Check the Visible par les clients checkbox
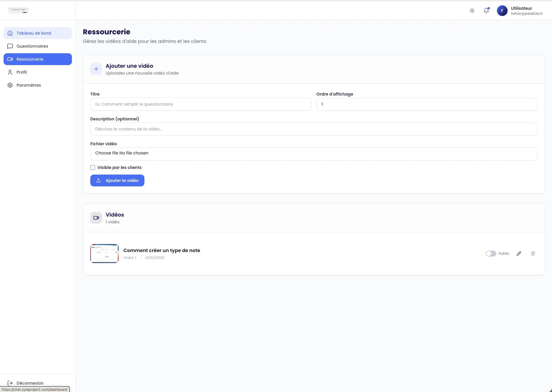Image resolution: width=552 pixels, height=392 pixels. tap(93, 167)
